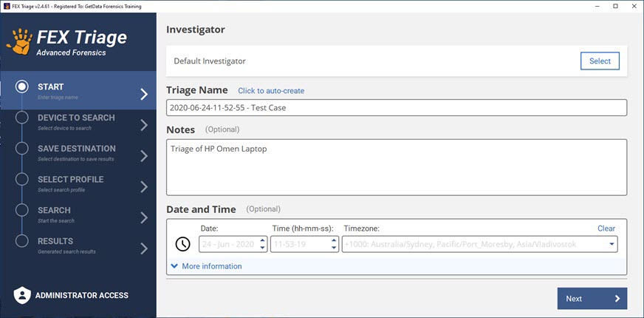This screenshot has width=644, height=318.
Task: Open the SELECT PROFILE step
Action: click(x=71, y=180)
